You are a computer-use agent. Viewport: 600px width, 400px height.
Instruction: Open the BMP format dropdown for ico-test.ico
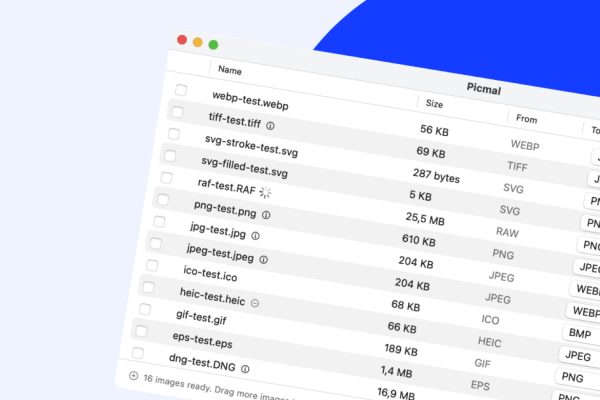(581, 333)
